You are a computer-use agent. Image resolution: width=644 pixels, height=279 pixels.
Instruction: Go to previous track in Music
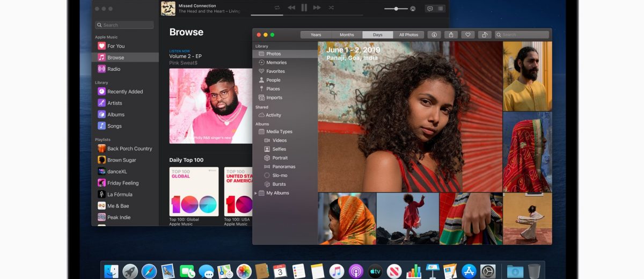(x=291, y=8)
